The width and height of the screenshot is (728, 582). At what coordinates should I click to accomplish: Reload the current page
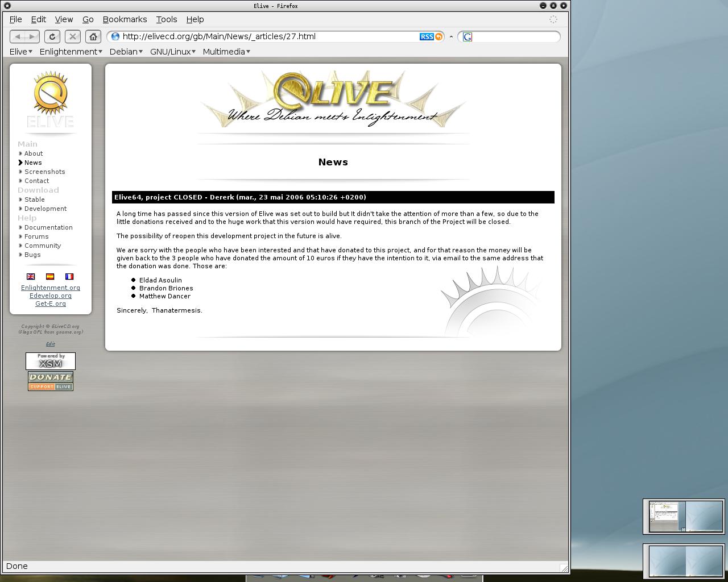coord(52,36)
